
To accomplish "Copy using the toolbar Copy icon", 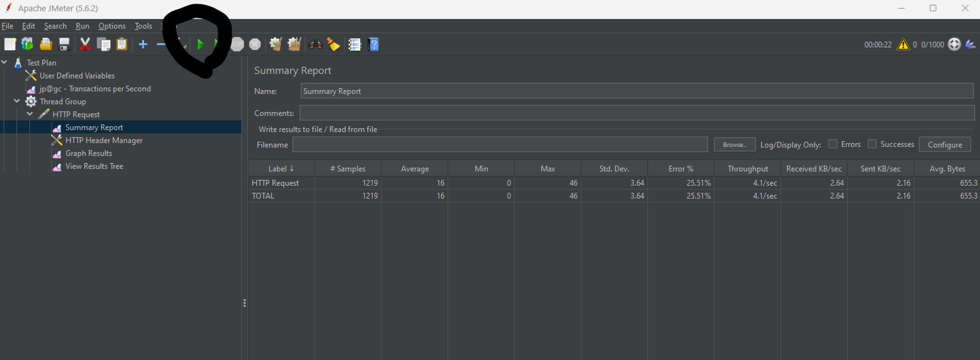I will tap(104, 45).
